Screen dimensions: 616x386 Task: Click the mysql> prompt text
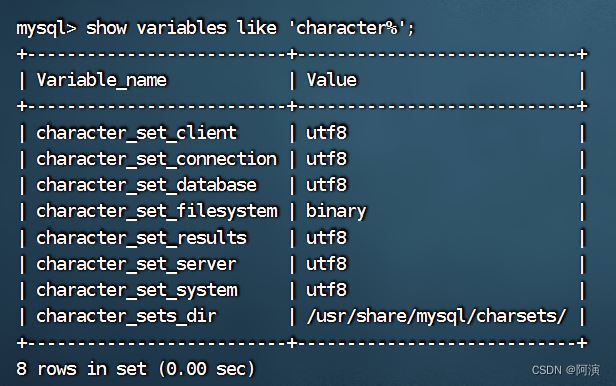coord(46,28)
